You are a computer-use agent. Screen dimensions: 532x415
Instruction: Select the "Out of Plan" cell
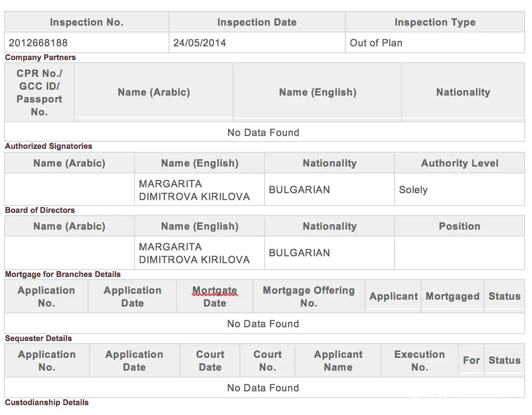click(376, 43)
